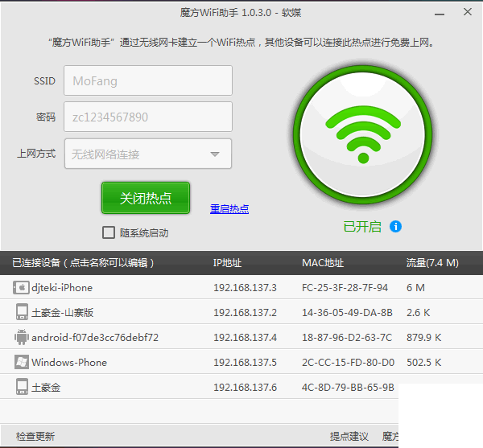Edit the device name djteki-iPhone
Viewport: 483px width, 448px height.
(62, 287)
